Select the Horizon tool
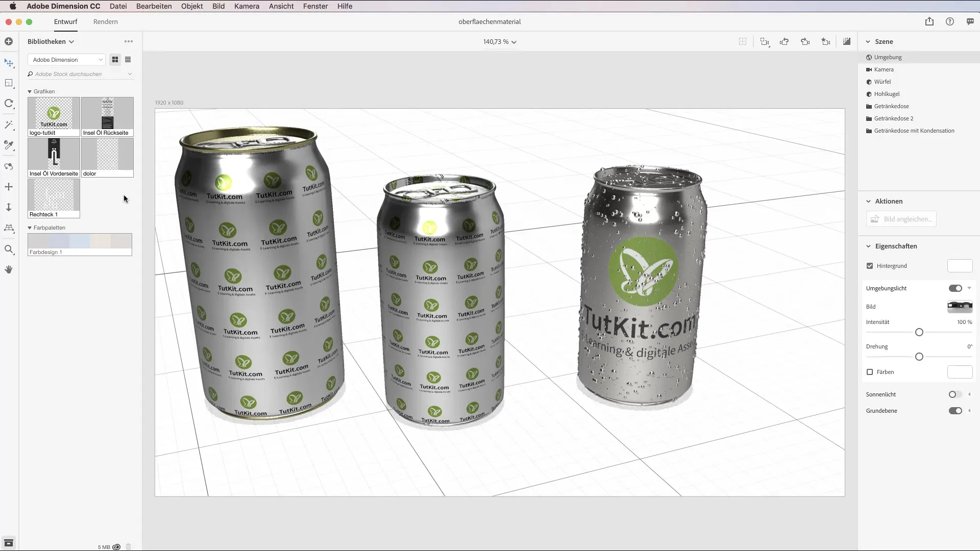 [x=9, y=228]
